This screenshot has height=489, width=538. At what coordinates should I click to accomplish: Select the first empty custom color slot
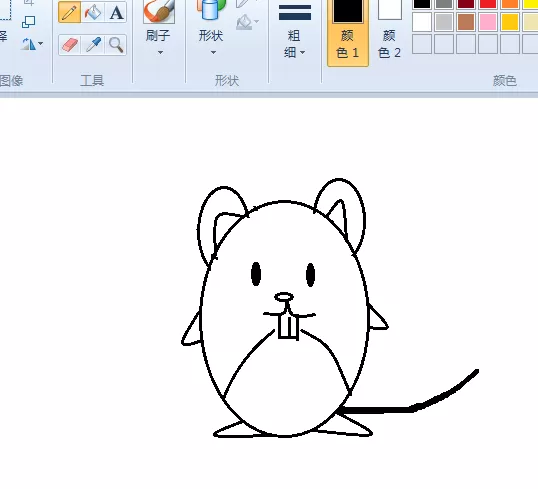[422, 44]
